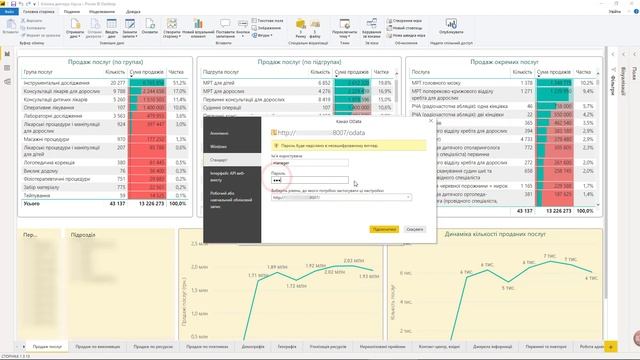Close the OData feed dialog
640x360 pixels.
click(x=431, y=121)
